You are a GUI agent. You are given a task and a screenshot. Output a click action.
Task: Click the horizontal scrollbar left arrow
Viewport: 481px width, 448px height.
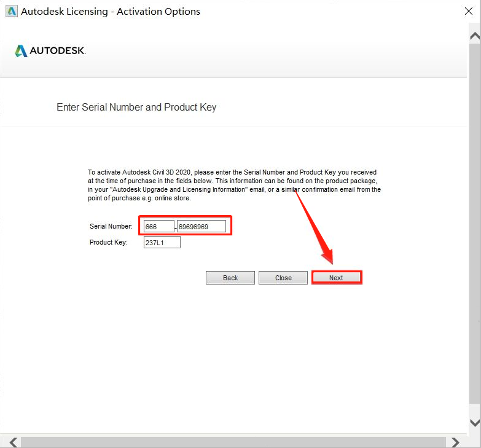tap(14, 442)
